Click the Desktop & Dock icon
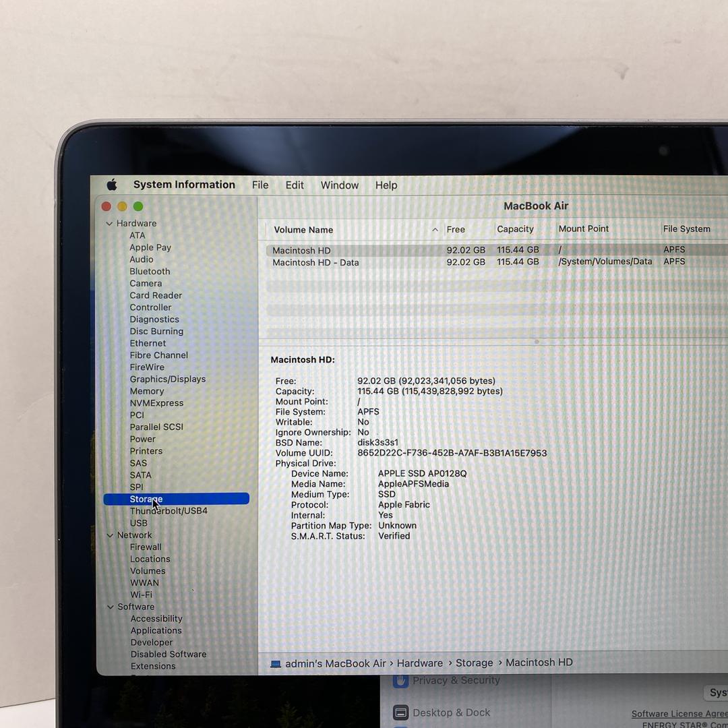Screen dimensions: 728x728 [401, 712]
